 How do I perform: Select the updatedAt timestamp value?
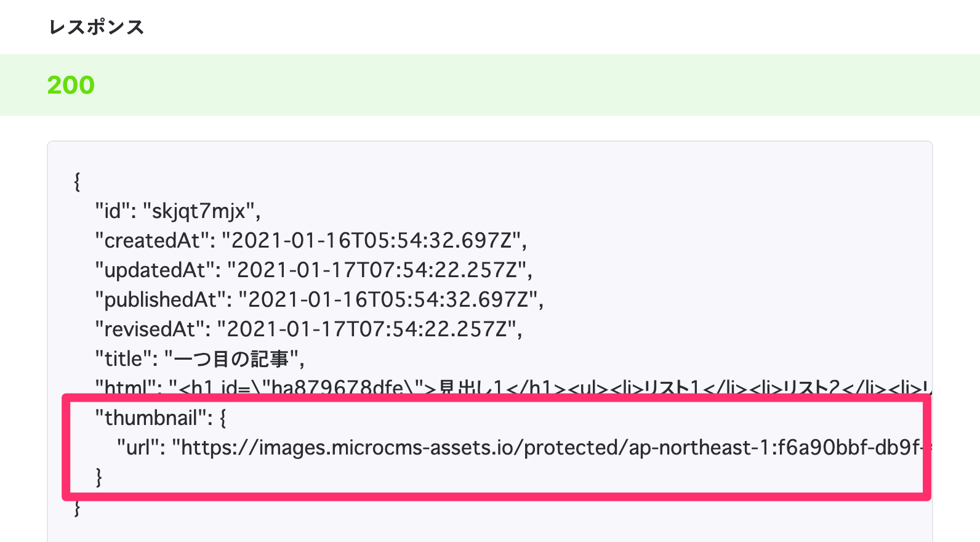377,270
